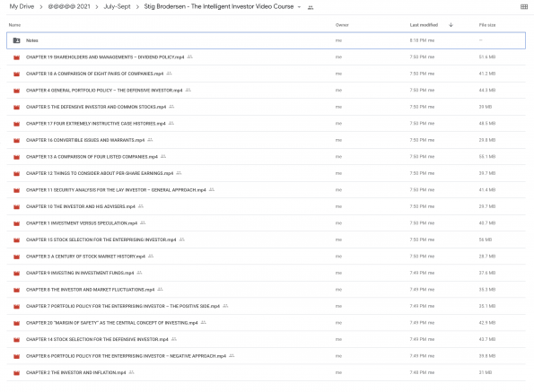Select Chapter 20 Margin of Safety file
Image resolution: width=534 pixels, height=392 pixels.
click(x=111, y=323)
